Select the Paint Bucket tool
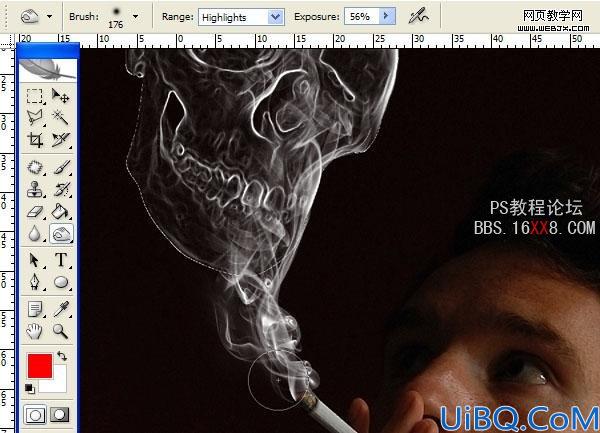 (x=60, y=212)
